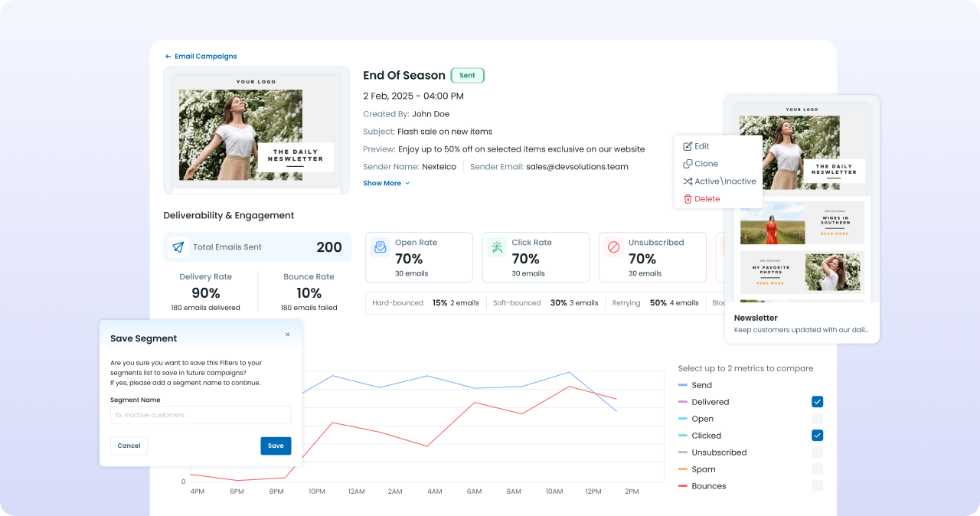Click the back arrow beside Email Campaigns
Image resolution: width=980 pixels, height=516 pixels.
point(168,57)
